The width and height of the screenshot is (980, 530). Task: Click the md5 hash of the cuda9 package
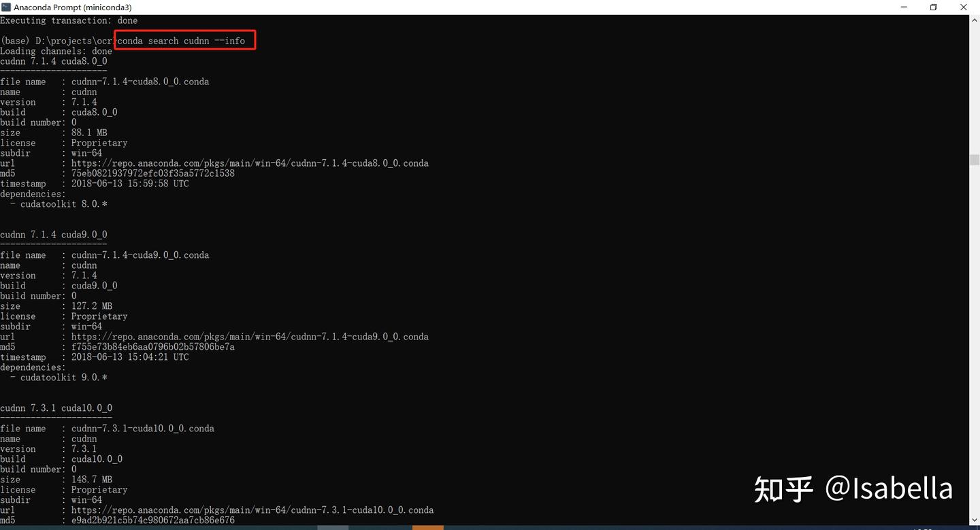[152, 346]
